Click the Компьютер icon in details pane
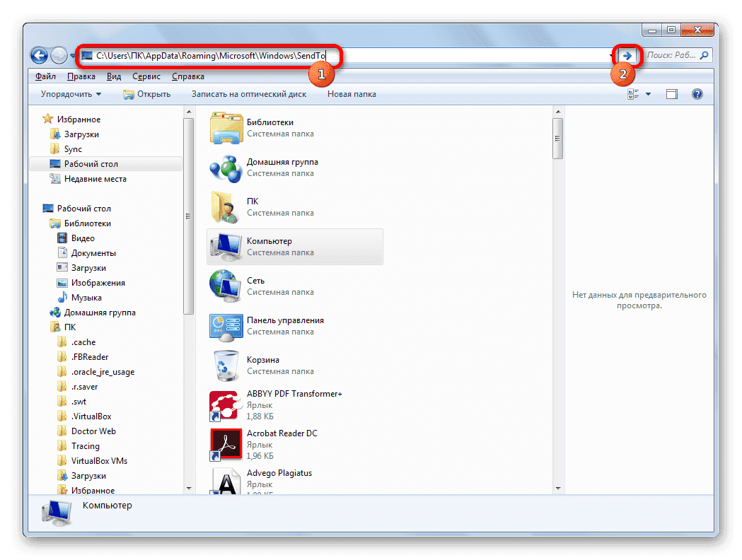The height and width of the screenshot is (560, 742). [57, 513]
